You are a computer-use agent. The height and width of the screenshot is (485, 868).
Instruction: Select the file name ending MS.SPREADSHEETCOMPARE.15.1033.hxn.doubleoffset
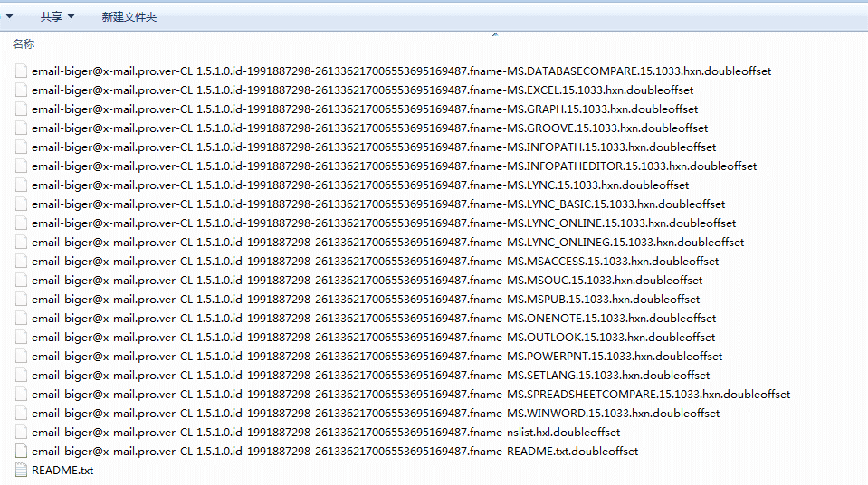pos(411,395)
